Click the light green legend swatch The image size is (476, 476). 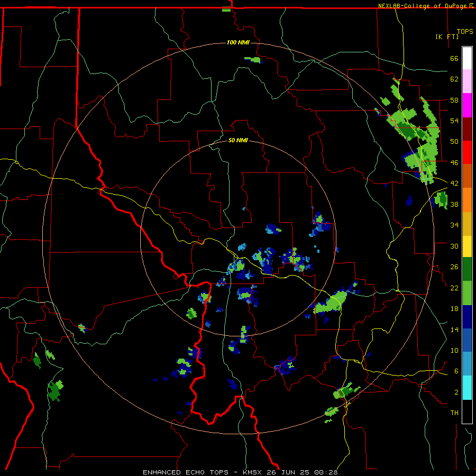click(467, 293)
